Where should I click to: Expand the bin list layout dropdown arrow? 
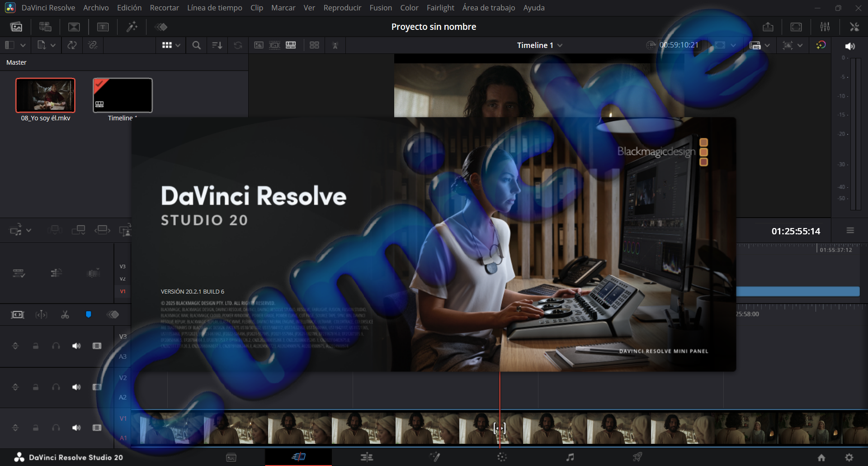coord(23,45)
